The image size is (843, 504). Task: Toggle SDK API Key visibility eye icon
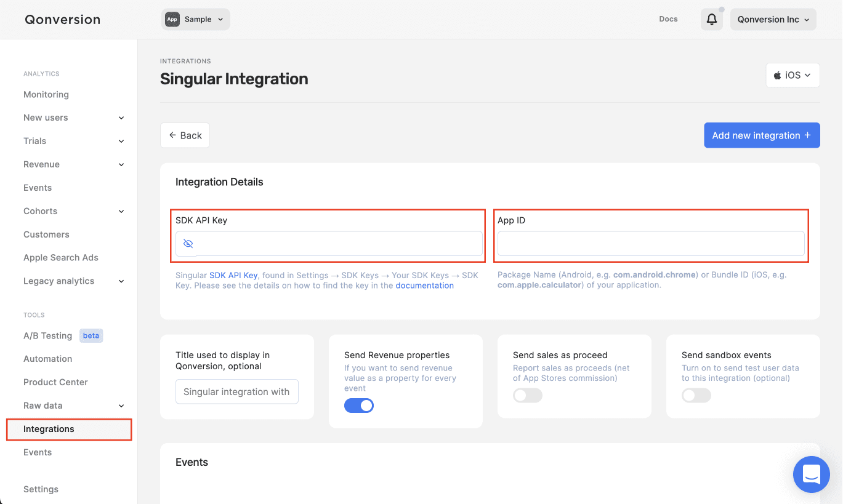[x=187, y=244]
